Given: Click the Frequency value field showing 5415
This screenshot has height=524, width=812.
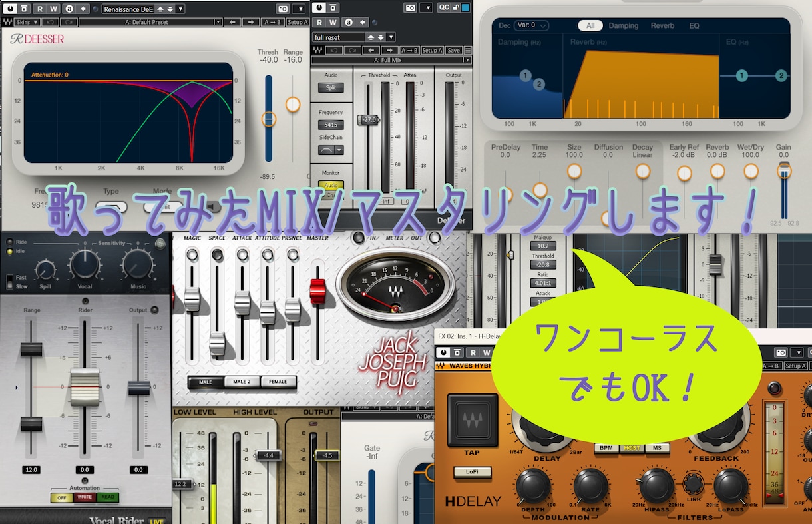Looking at the screenshot, I should pyautogui.click(x=331, y=125).
